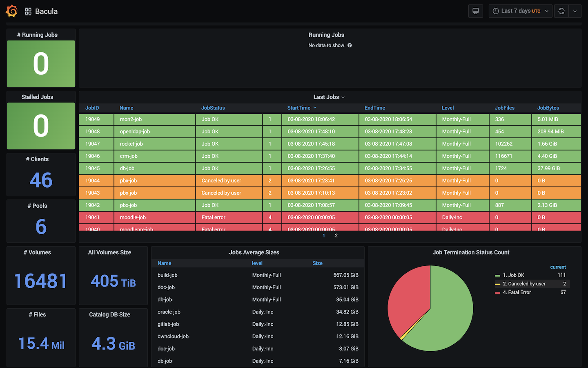Open the # Files panel title
The width and height of the screenshot is (588, 368).
37,314
